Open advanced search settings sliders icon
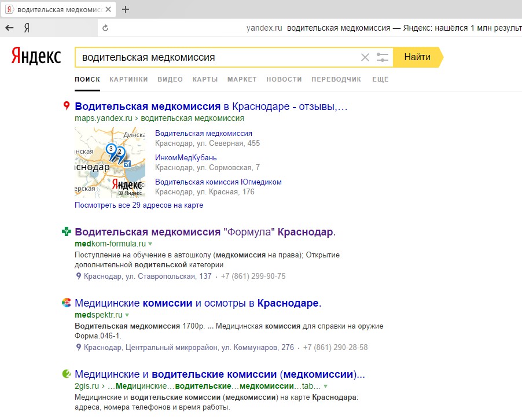The image size is (522, 420). click(x=382, y=57)
